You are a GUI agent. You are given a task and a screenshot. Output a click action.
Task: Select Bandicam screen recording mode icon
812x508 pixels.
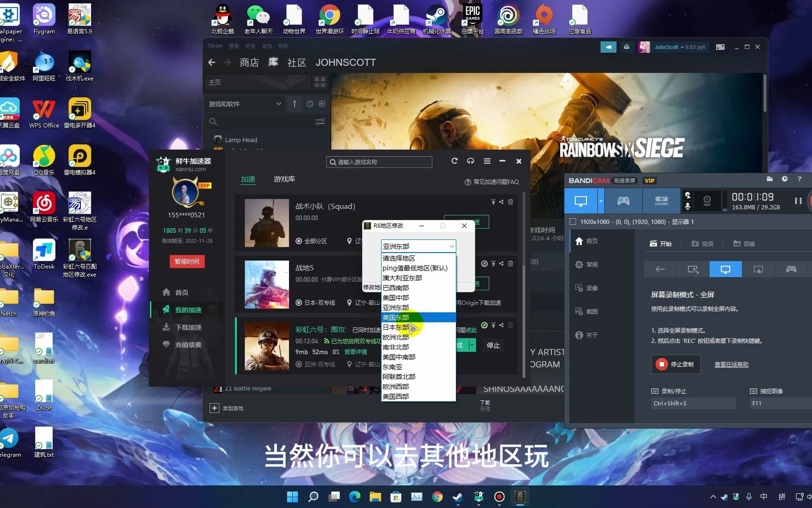(x=581, y=201)
